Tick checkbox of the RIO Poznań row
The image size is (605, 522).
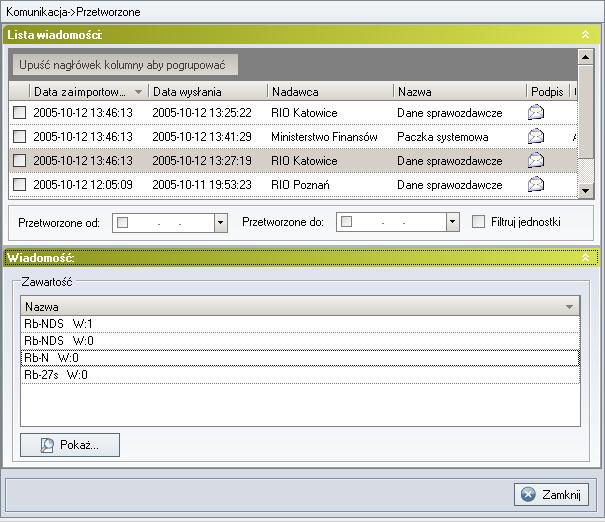(19, 184)
